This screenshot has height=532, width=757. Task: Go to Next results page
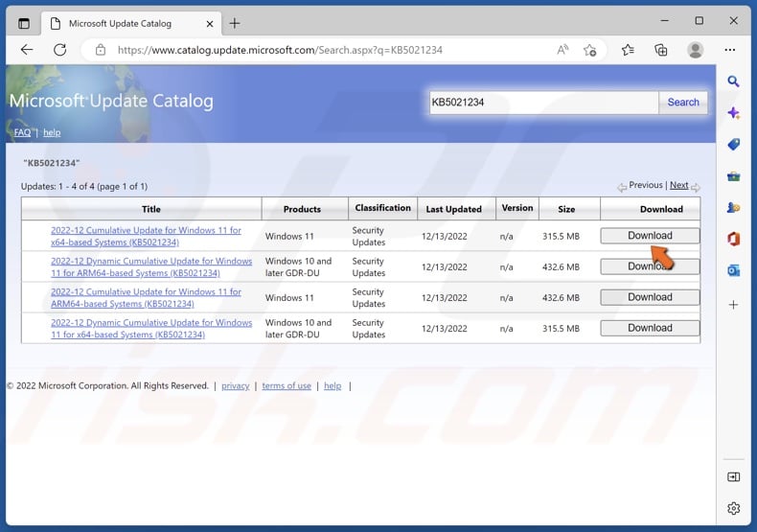tap(678, 185)
